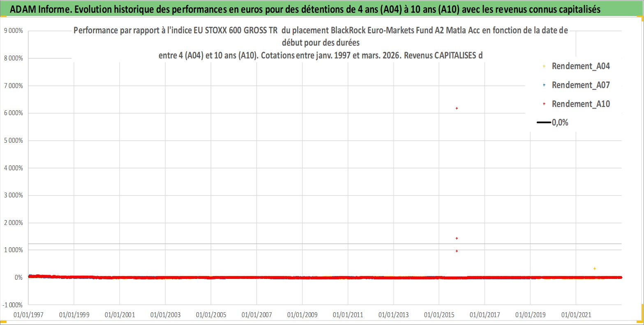Click the red outlier point just below 1 000%
644x325 pixels.
coord(457,251)
